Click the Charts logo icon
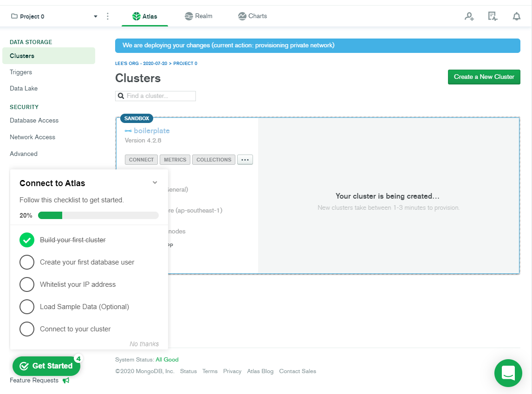532x394 pixels. click(x=242, y=16)
